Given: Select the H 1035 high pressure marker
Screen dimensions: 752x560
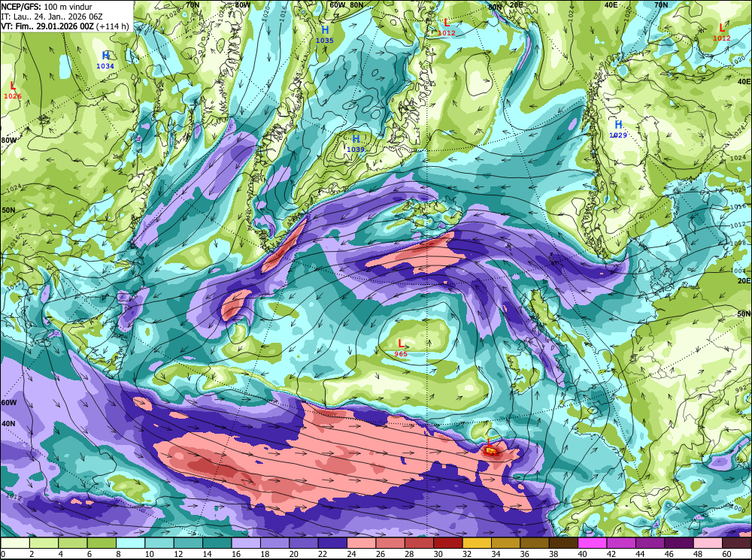Looking at the screenshot, I should point(325,35).
